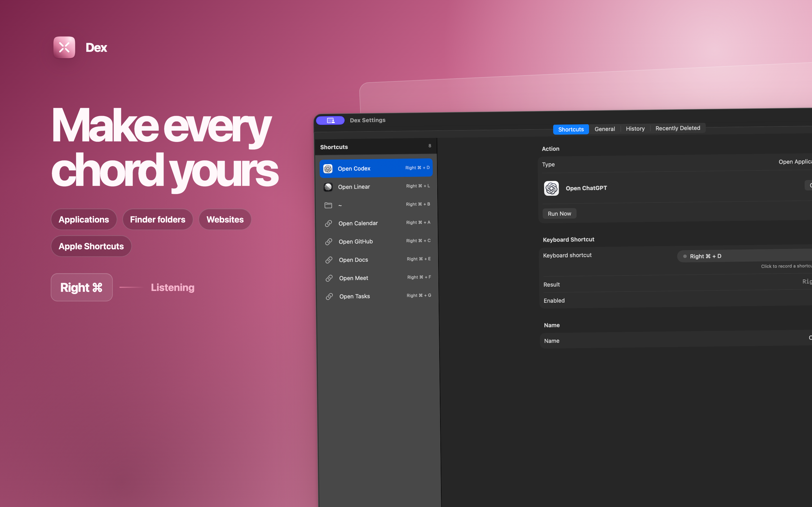Viewport: 812px width, 507px height.
Task: Click the Keyboard shortcut recorder field
Action: (744, 256)
